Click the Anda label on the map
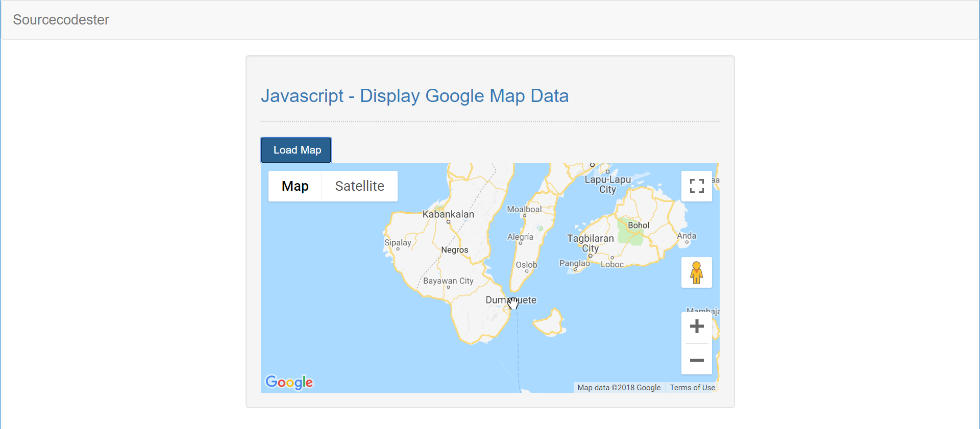The width and height of the screenshot is (980, 429). coord(687,236)
